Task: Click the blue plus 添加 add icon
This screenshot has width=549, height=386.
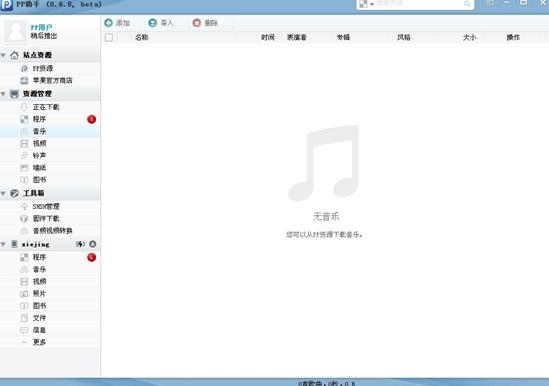Action: tap(109, 23)
